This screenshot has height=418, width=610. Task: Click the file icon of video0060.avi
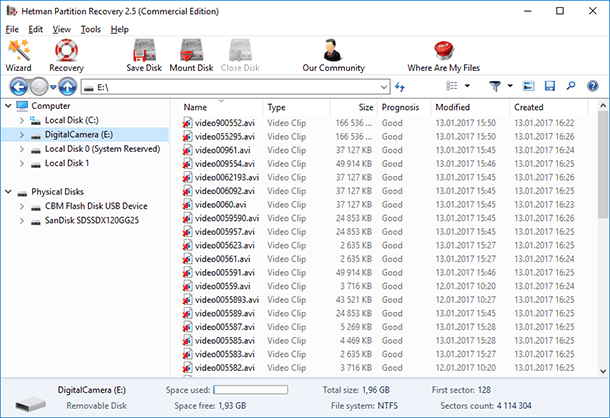[187, 205]
